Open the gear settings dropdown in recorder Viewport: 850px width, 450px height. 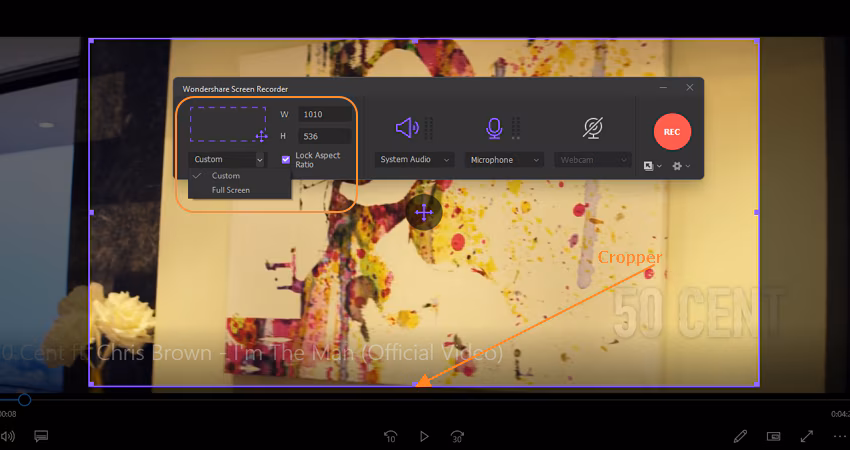click(681, 166)
